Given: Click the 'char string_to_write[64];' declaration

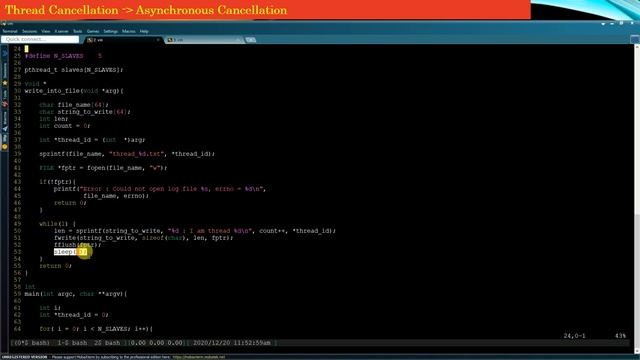Looking at the screenshot, I should click(x=85, y=112).
